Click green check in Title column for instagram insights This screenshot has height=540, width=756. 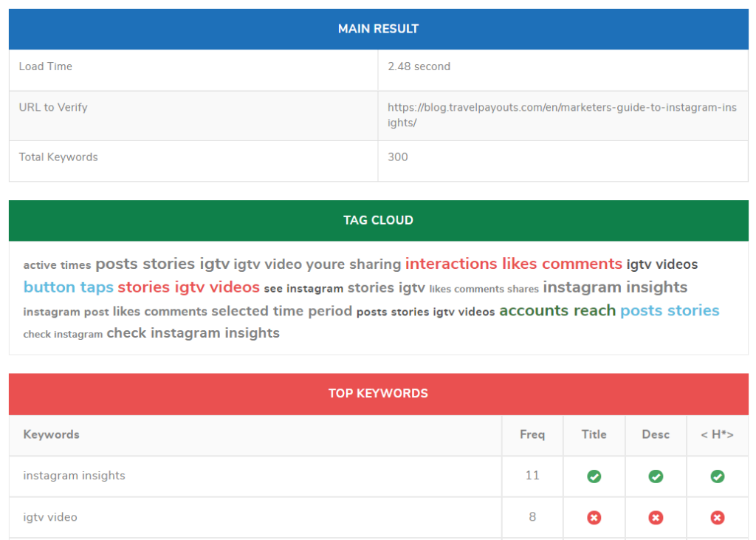(594, 476)
